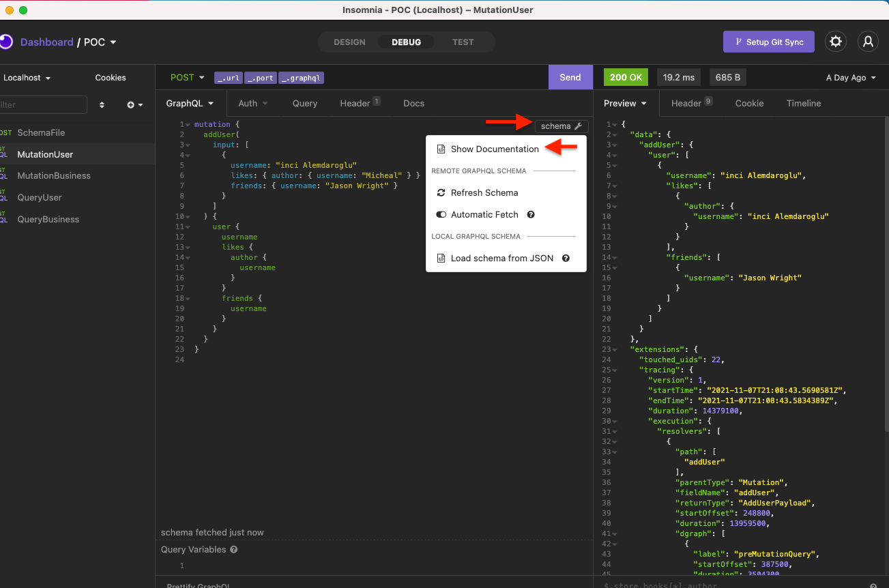This screenshot has width=889, height=588.
Task: Open schema settings via the wrench icon
Action: pos(577,126)
